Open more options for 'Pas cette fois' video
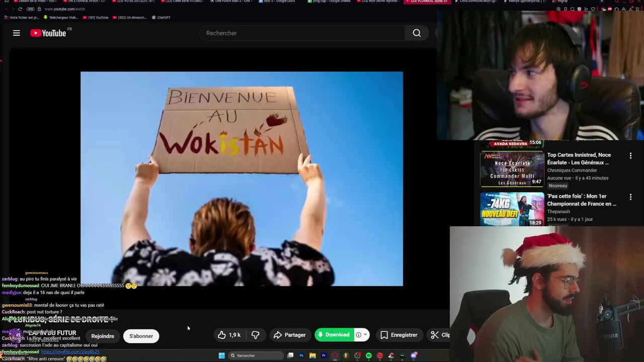The height and width of the screenshot is (362, 644). tap(630, 197)
